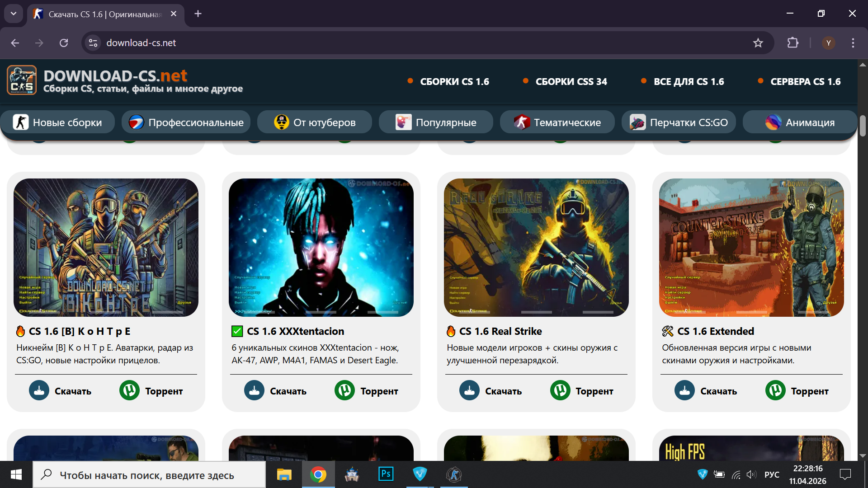Click the Windows search input field
The height and width of the screenshot is (488, 868).
coord(149,475)
